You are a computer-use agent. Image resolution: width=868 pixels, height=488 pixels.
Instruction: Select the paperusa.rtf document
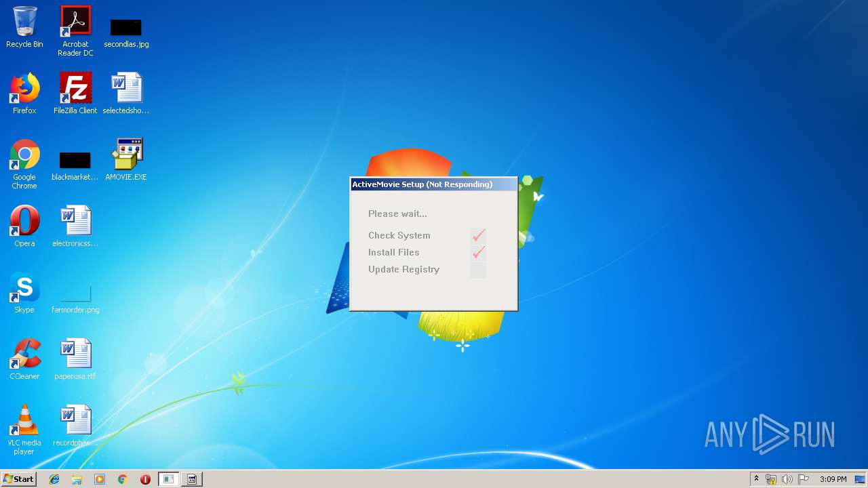tap(75, 360)
